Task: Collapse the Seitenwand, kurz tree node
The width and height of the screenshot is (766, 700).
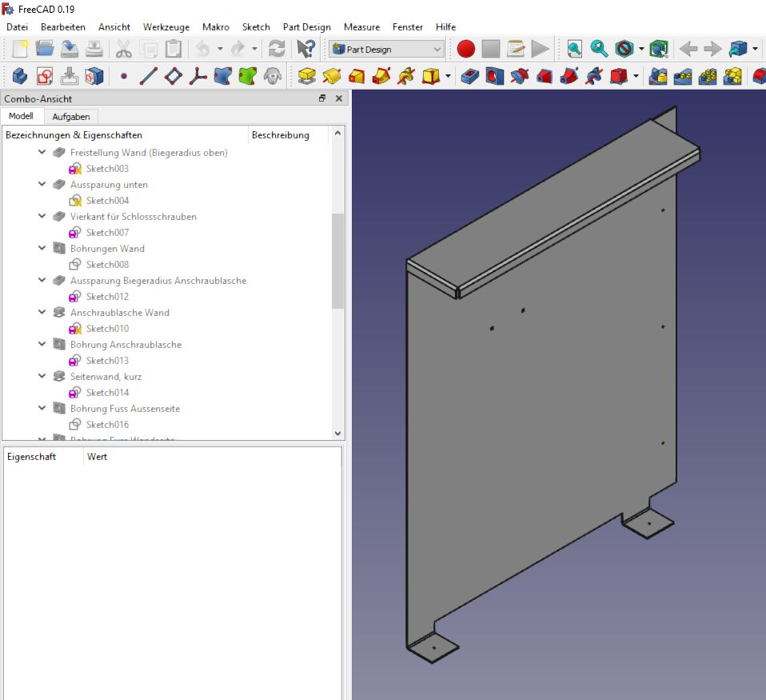Action: 42,376
